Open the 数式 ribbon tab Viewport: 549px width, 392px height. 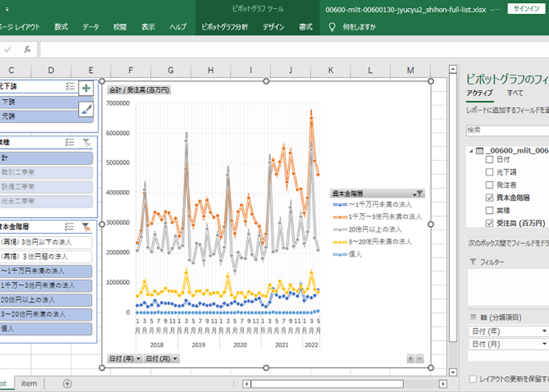61,27
